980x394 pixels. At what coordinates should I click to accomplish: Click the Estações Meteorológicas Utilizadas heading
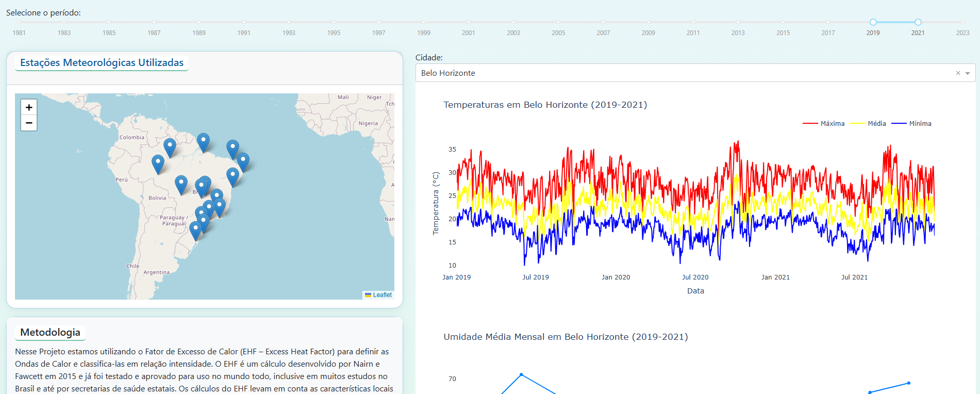point(102,63)
